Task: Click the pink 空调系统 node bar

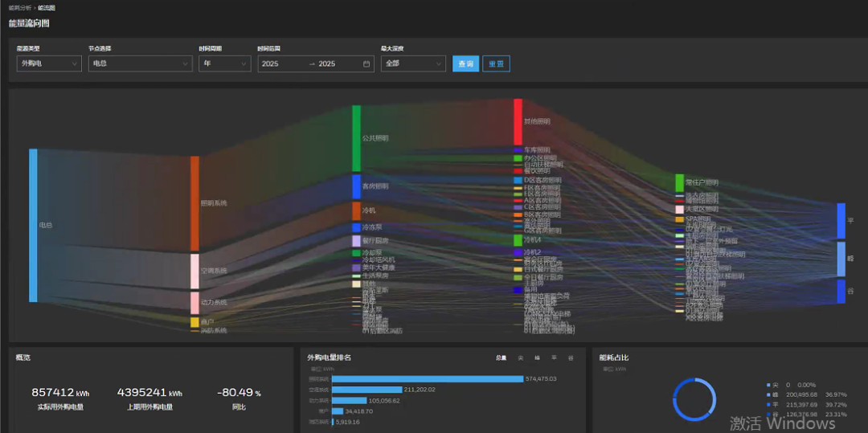Action: coord(194,271)
